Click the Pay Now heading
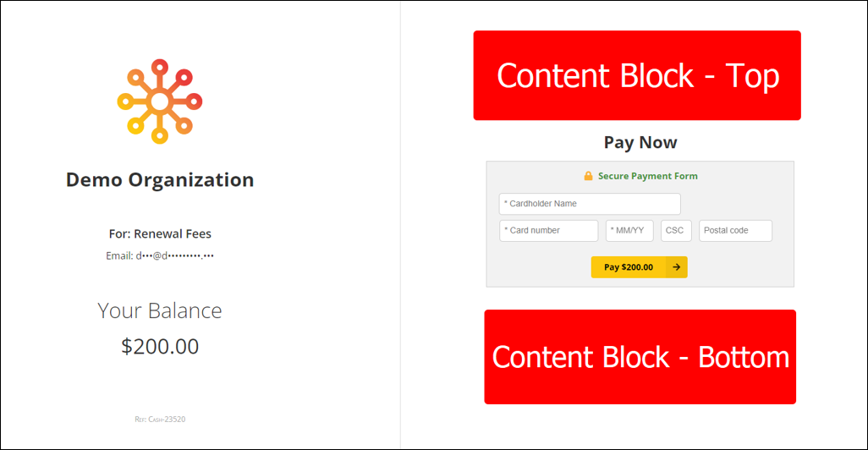868x450 pixels. [640, 142]
